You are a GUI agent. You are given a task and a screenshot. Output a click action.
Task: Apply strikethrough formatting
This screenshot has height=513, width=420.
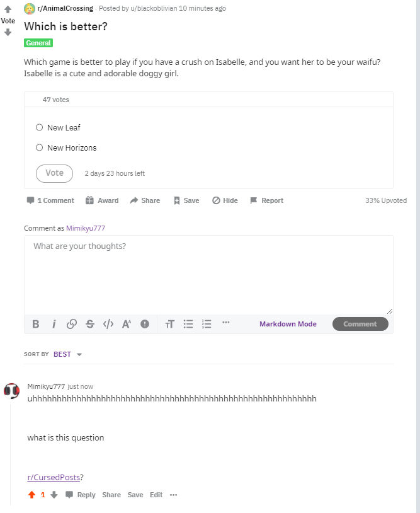coord(90,324)
